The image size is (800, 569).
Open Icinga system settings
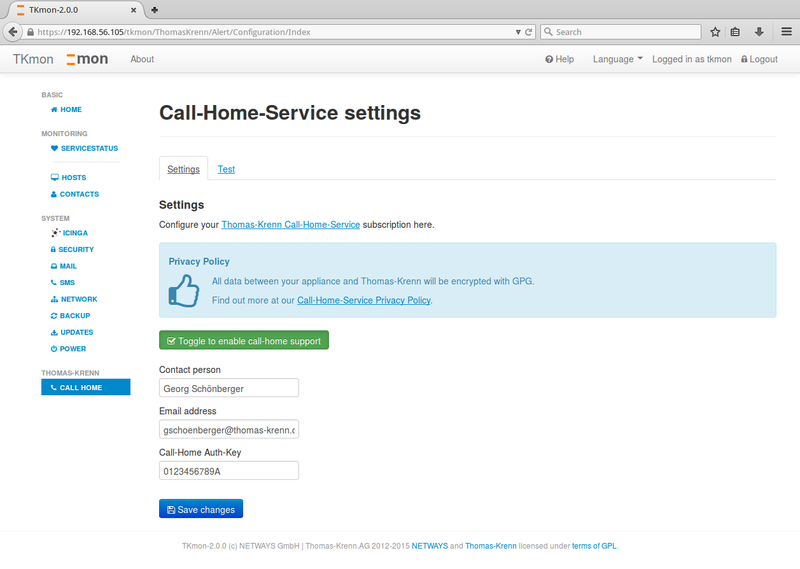tap(69, 233)
